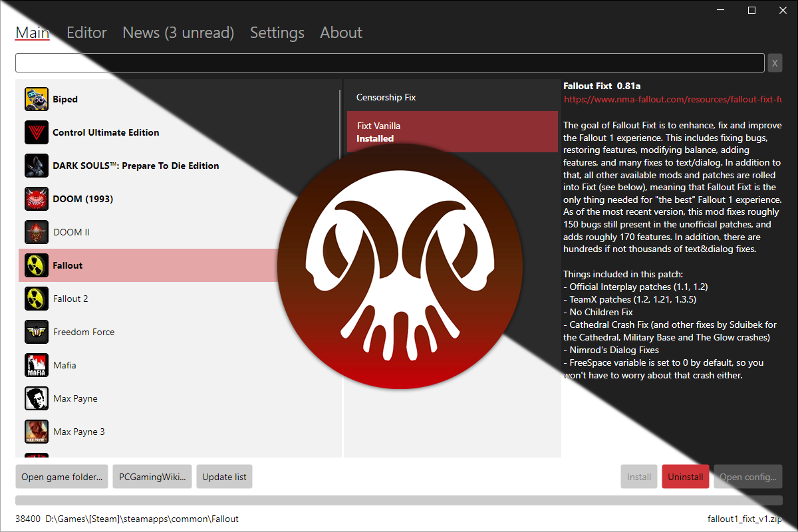
Task: Click the DOOM (1993) icon
Action: (37, 199)
